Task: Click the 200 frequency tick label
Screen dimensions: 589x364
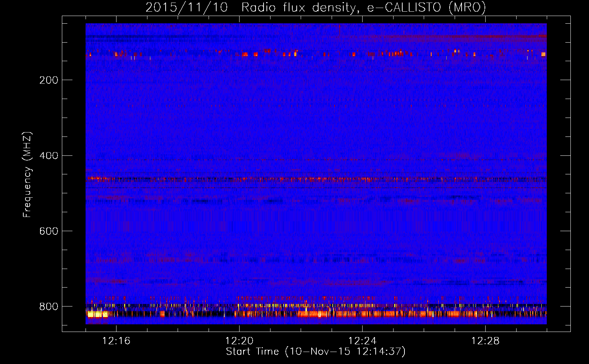Action: tap(49, 80)
